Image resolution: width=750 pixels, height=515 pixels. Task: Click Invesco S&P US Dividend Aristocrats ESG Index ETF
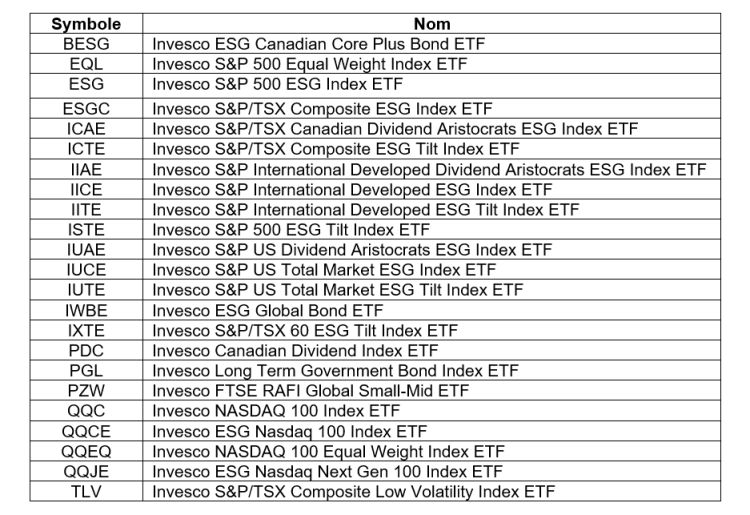(352, 250)
